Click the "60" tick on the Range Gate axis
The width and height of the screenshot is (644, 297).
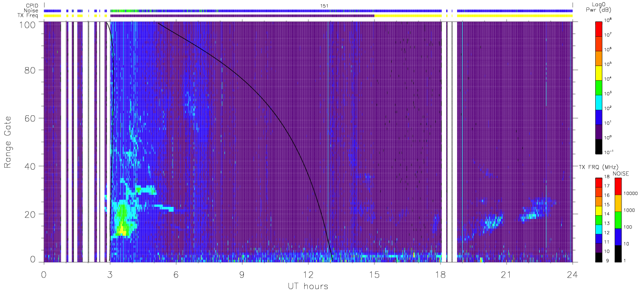click(x=30, y=118)
